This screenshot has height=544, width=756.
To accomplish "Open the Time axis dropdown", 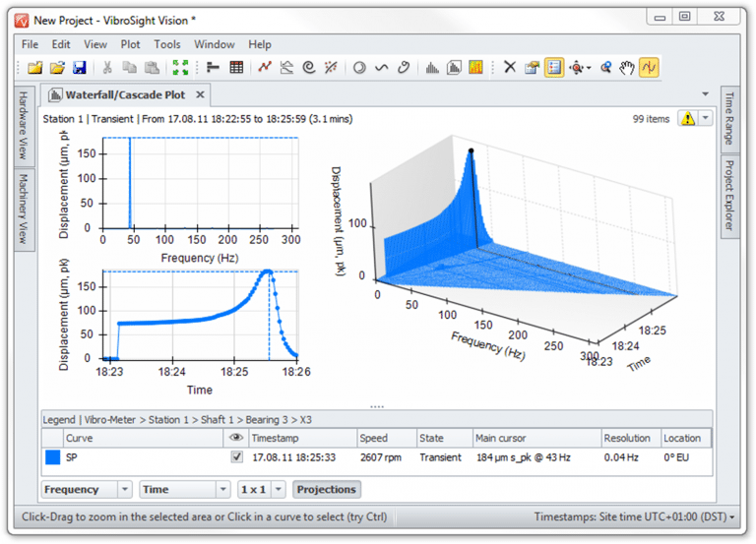I will coord(221,490).
